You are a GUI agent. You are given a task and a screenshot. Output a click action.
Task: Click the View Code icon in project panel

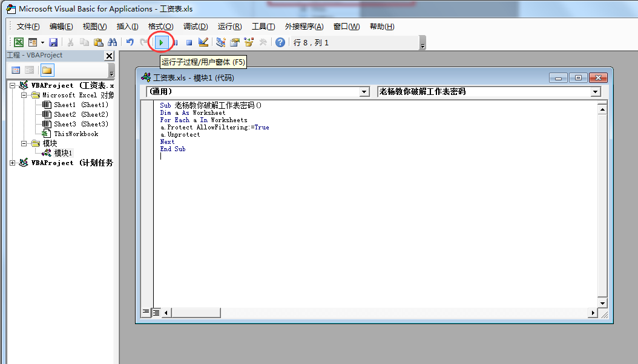[x=16, y=70]
